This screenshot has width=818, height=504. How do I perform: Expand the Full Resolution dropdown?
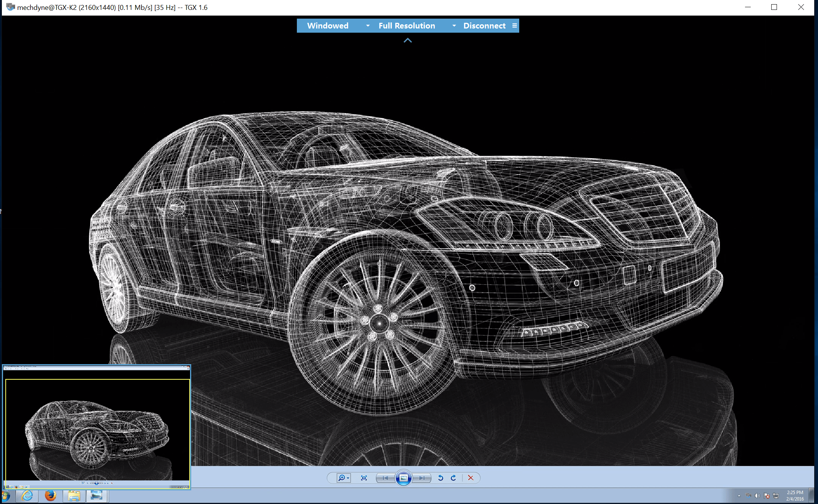coord(454,26)
